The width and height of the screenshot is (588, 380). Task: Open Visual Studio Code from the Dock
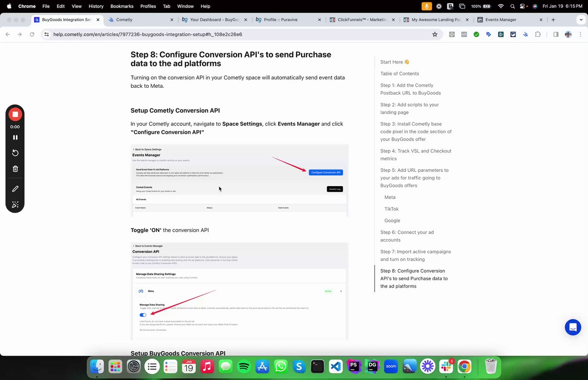coord(336,366)
